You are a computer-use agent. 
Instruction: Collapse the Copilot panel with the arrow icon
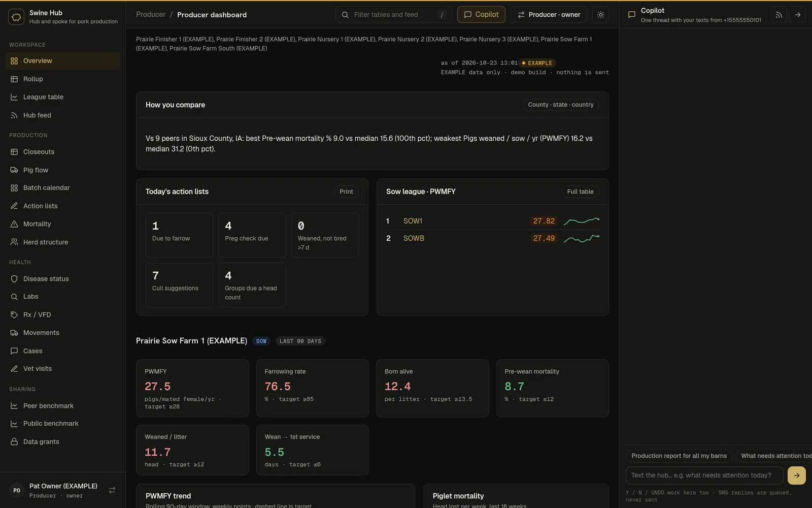pyautogui.click(x=798, y=15)
